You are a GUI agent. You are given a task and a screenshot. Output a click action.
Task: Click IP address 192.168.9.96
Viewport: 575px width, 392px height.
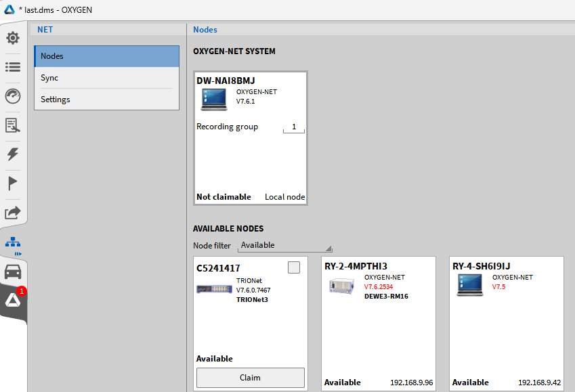click(x=412, y=383)
